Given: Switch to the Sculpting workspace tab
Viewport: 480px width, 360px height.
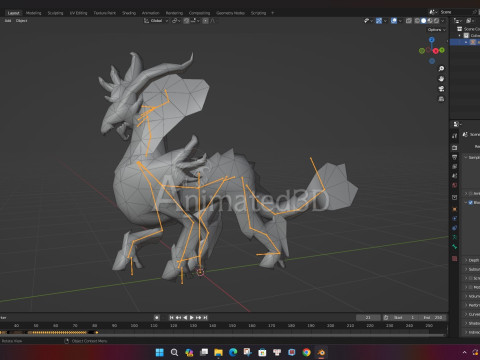Looking at the screenshot, I should click(55, 13).
